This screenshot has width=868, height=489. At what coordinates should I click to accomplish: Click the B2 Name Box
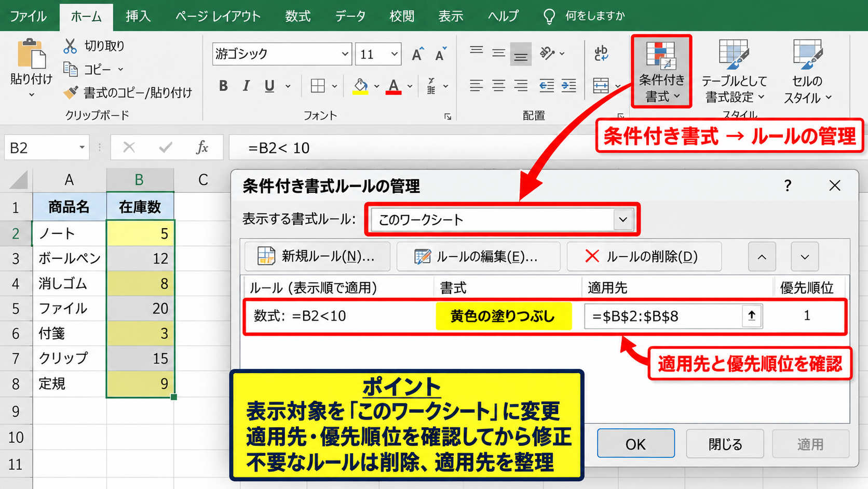[x=47, y=148]
